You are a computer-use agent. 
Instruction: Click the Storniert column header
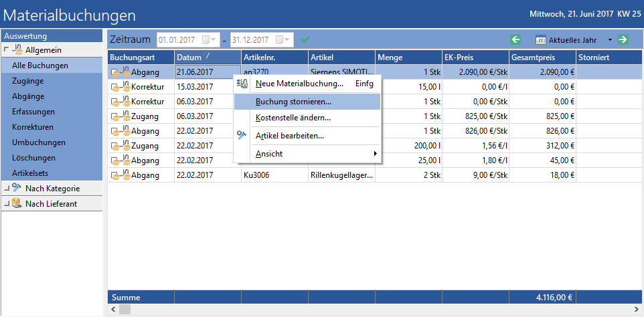(x=609, y=58)
